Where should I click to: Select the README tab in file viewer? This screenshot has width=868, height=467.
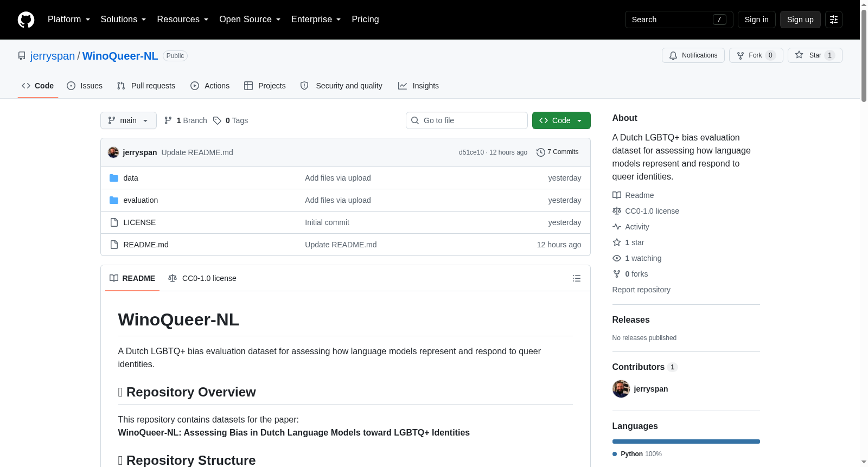[132, 278]
